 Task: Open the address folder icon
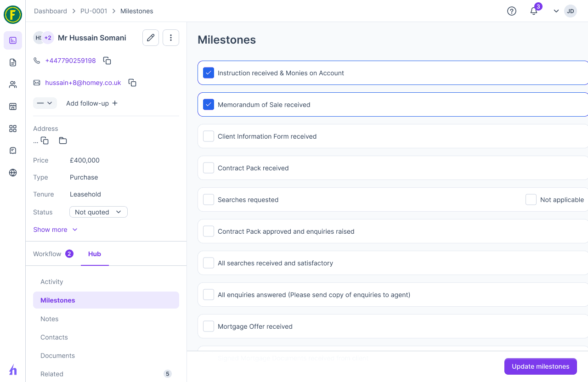pyautogui.click(x=63, y=140)
